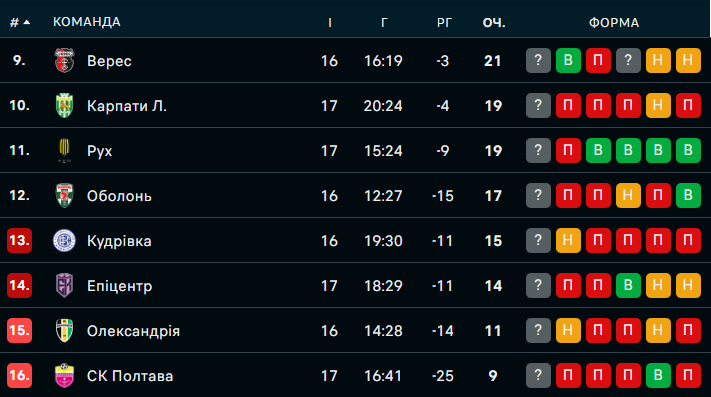Click the Рух team emblem
711x397 pixels.
click(x=64, y=150)
